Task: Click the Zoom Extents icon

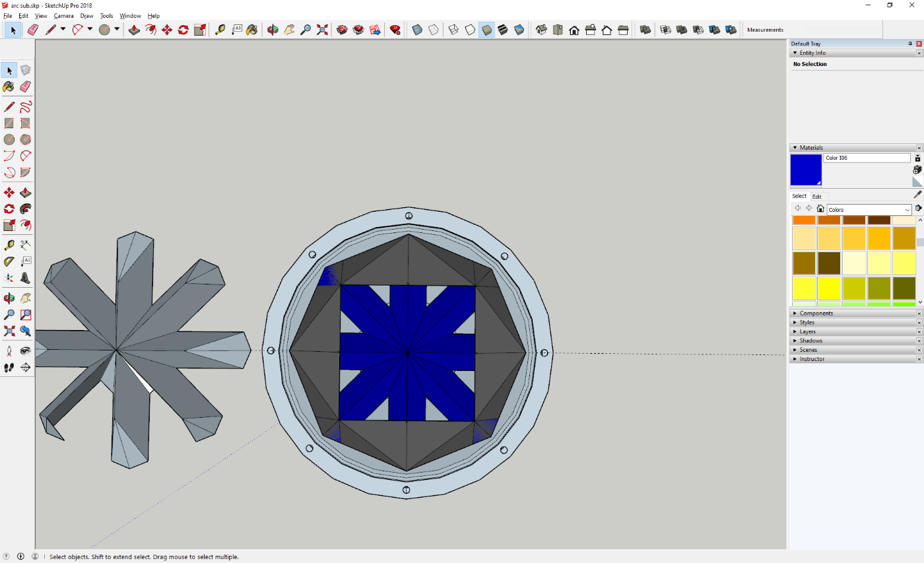Action: (322, 30)
